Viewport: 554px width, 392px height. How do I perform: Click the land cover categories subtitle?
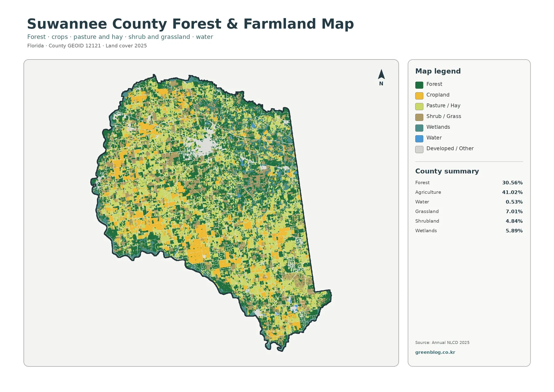pyautogui.click(x=120, y=37)
